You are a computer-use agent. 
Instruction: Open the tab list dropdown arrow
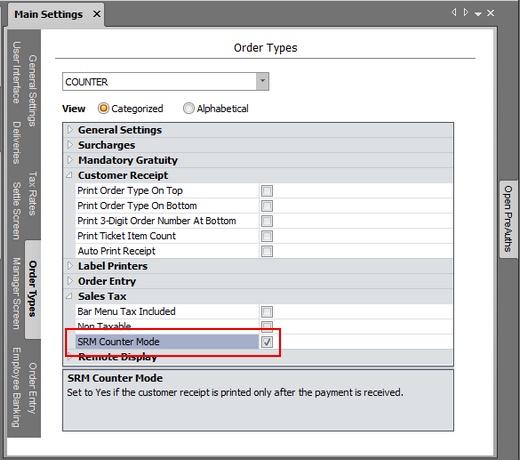pos(478,14)
